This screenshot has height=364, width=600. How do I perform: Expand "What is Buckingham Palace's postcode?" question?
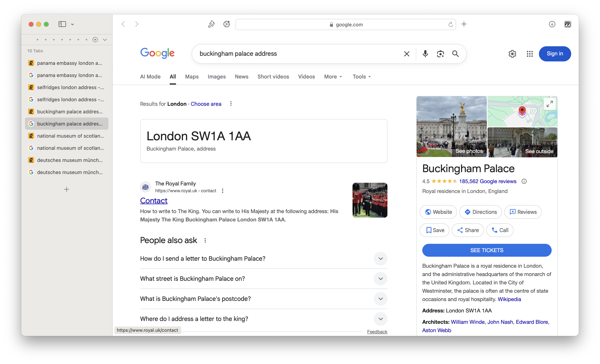point(380,299)
